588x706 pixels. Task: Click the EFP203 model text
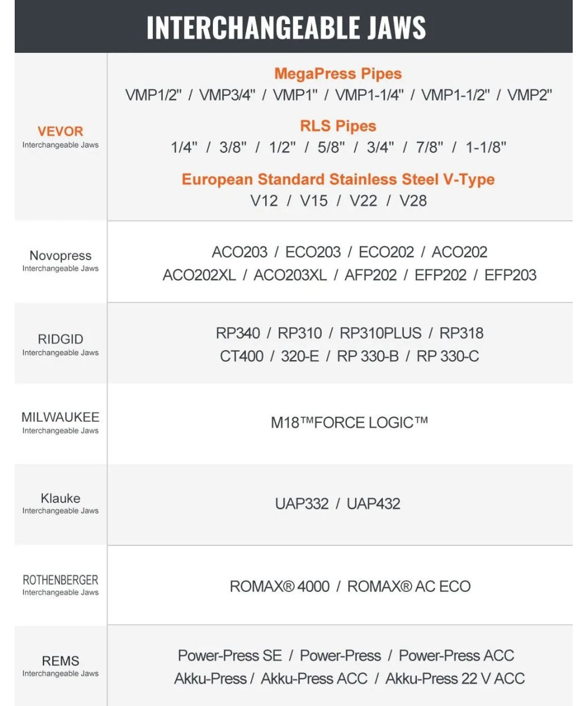point(510,275)
